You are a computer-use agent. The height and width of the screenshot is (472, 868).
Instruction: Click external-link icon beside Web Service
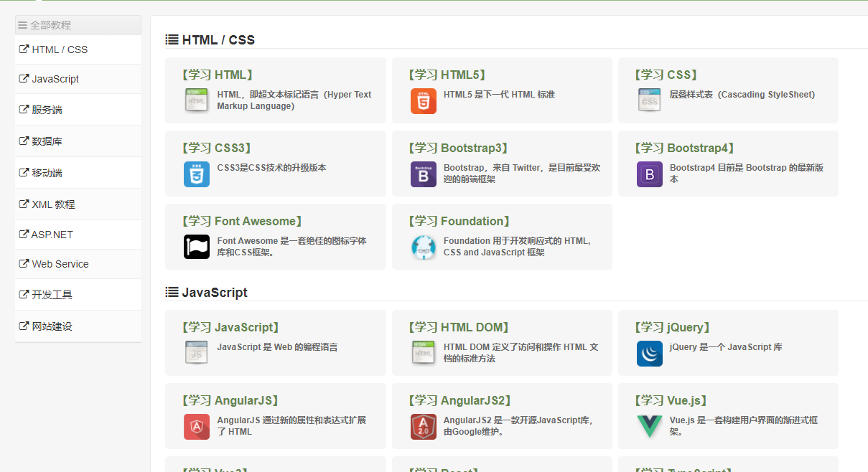click(x=24, y=264)
